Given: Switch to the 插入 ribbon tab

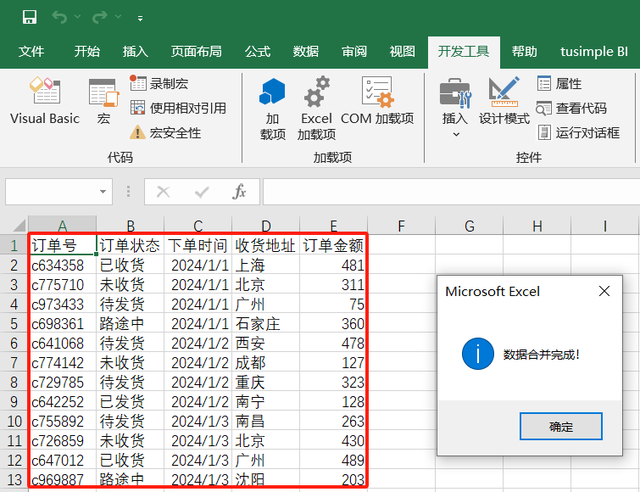Looking at the screenshot, I should point(135,51).
